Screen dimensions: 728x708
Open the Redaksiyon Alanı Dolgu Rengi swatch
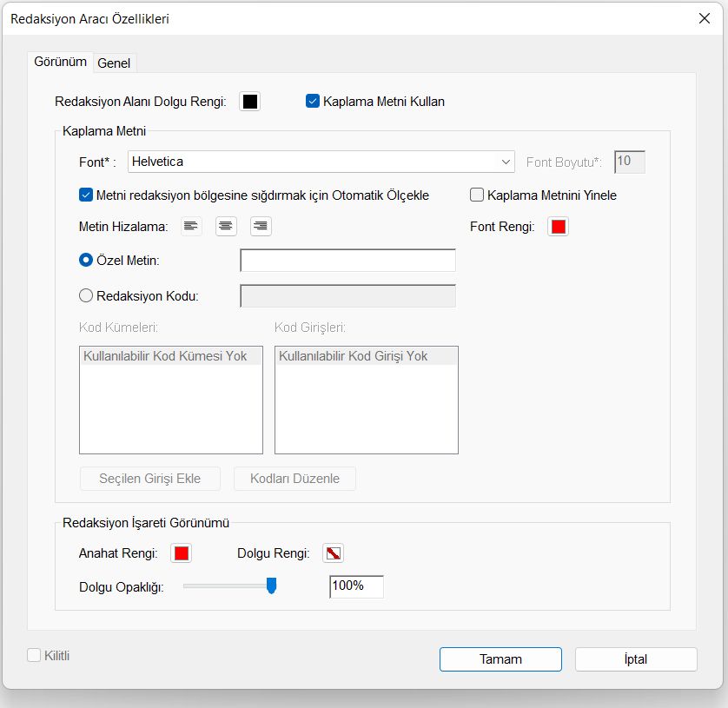tap(250, 102)
